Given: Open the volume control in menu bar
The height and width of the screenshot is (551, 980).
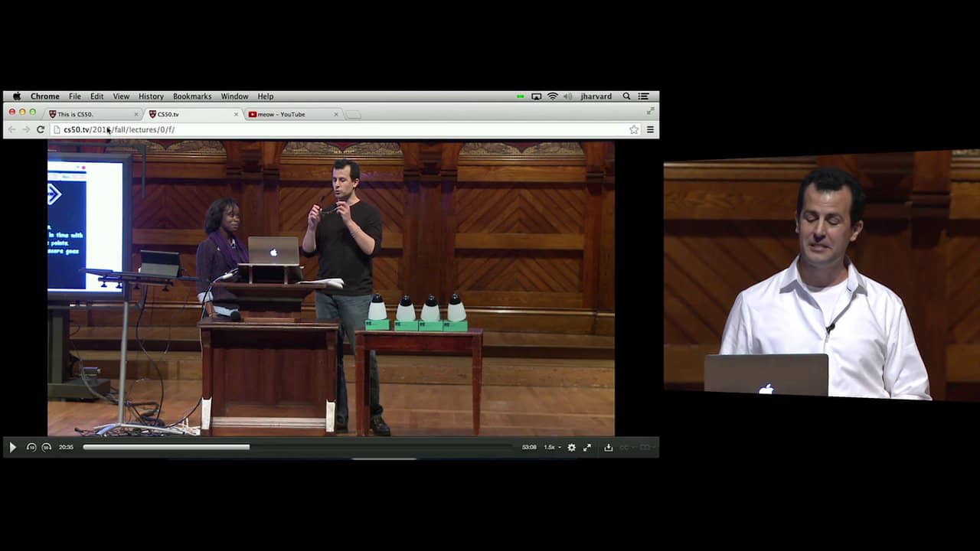Looking at the screenshot, I should click(567, 96).
